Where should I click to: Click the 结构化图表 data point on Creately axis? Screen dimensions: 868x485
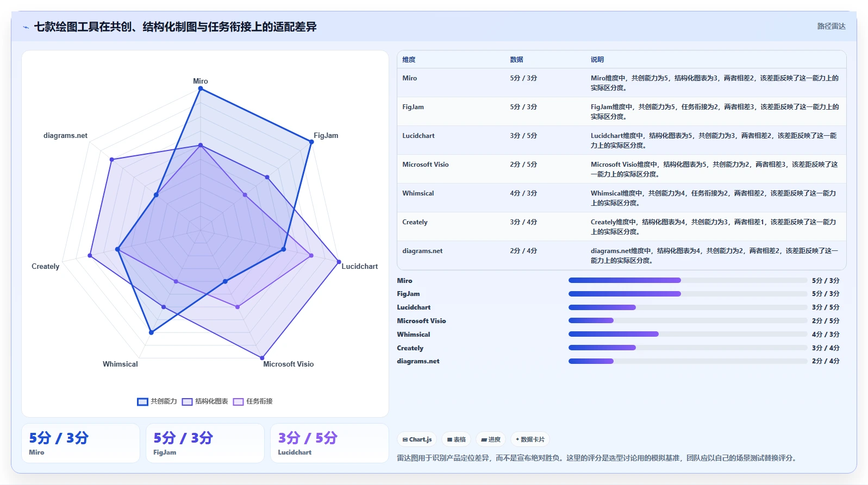coord(90,255)
